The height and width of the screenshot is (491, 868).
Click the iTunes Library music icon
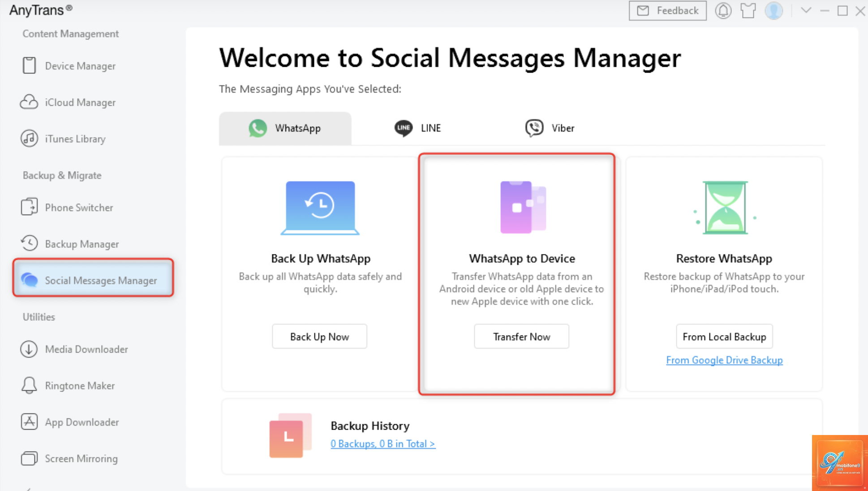(29, 138)
